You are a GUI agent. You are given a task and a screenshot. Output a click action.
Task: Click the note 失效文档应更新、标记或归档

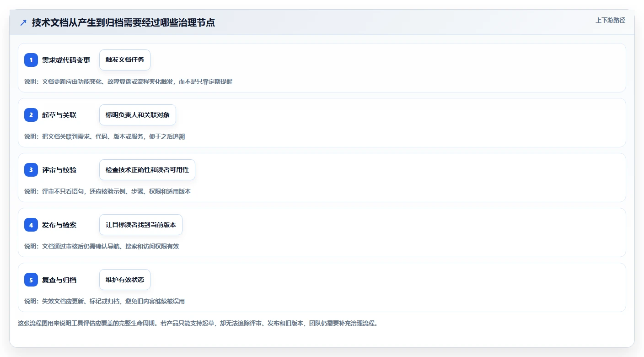[105, 301]
